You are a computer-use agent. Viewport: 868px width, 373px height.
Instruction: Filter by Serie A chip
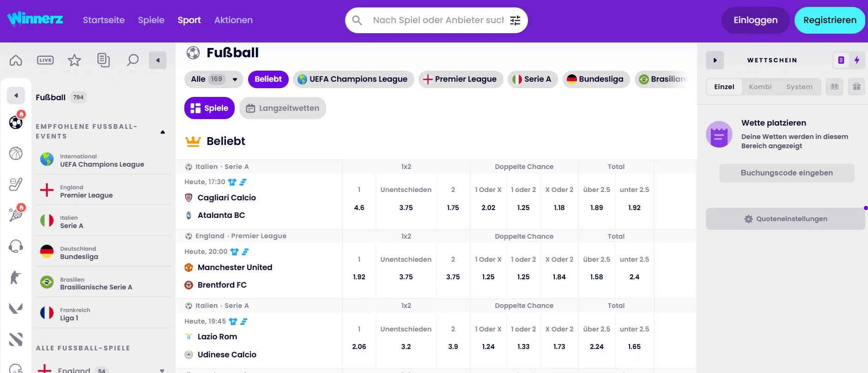coord(533,79)
